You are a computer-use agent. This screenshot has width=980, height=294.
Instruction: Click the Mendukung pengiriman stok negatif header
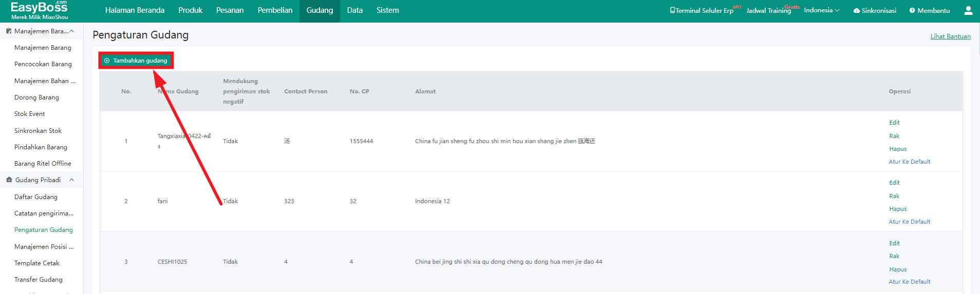(x=247, y=91)
